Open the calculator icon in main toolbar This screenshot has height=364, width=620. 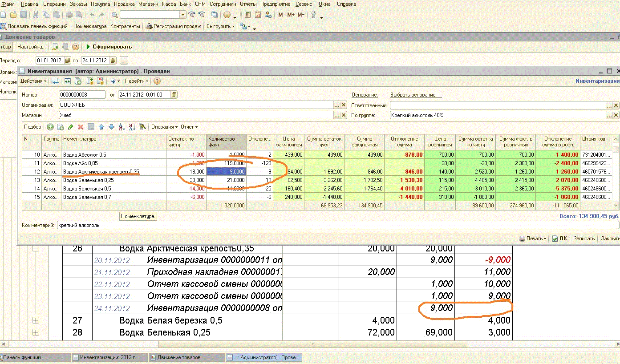(x=248, y=15)
